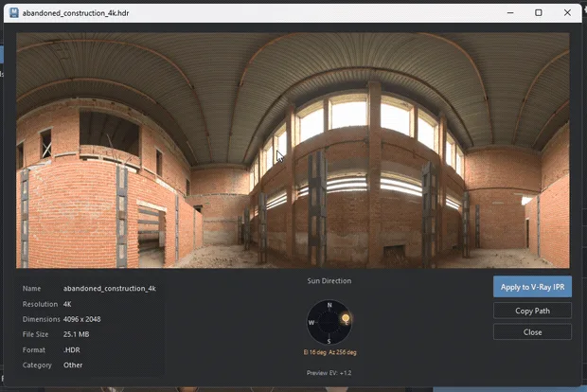Click the category value Other
Screen dimensions: 587x392
73,365
